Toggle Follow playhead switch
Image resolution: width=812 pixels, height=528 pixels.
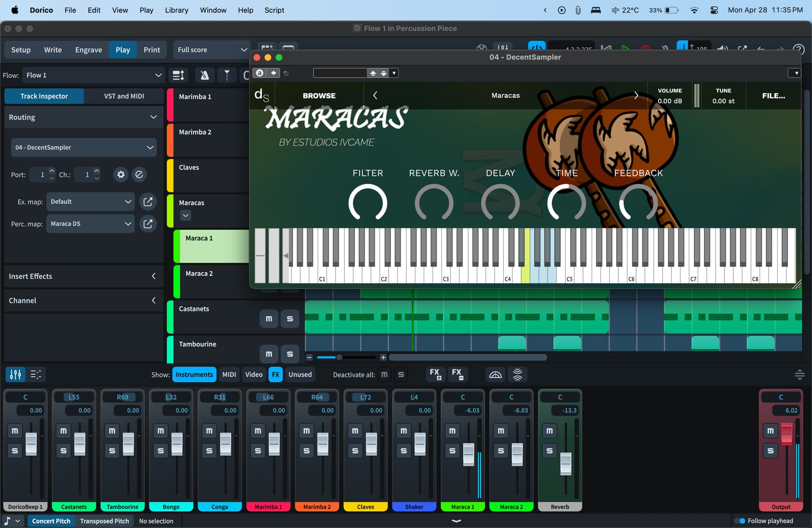tap(740, 521)
